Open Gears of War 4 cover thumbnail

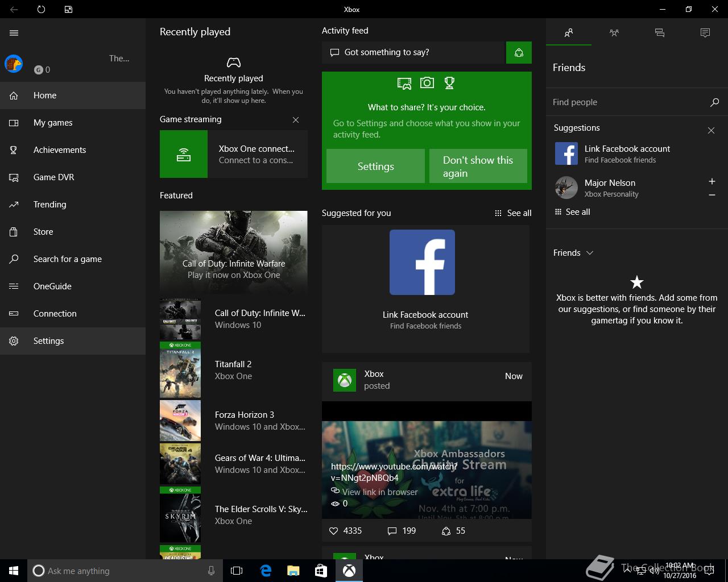tap(180, 464)
